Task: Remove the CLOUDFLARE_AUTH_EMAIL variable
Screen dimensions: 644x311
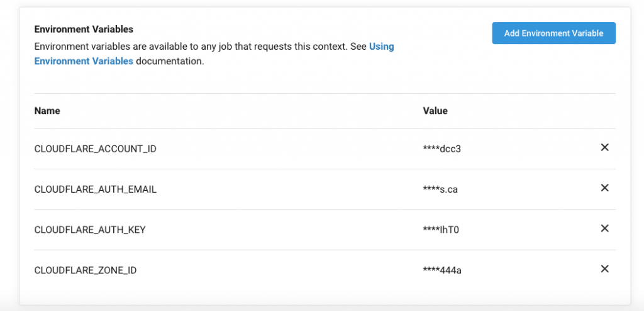Action: [604, 188]
